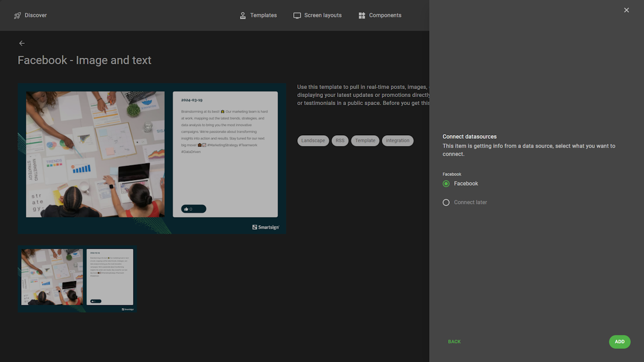Viewport: 644px width, 362px height.
Task: Go back using the arrow icon
Action: click(22, 43)
